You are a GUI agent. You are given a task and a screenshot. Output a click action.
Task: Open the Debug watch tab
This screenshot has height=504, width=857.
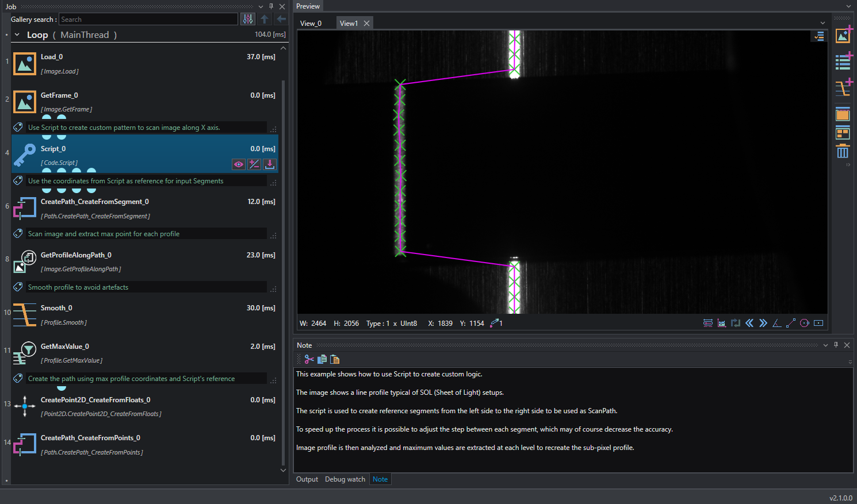point(345,479)
